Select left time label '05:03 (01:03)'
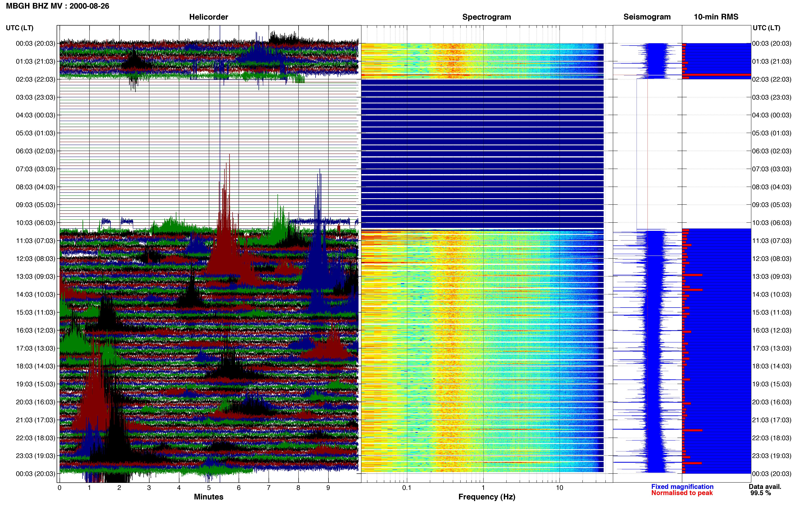This screenshot has height=508, width=812. 35,133
